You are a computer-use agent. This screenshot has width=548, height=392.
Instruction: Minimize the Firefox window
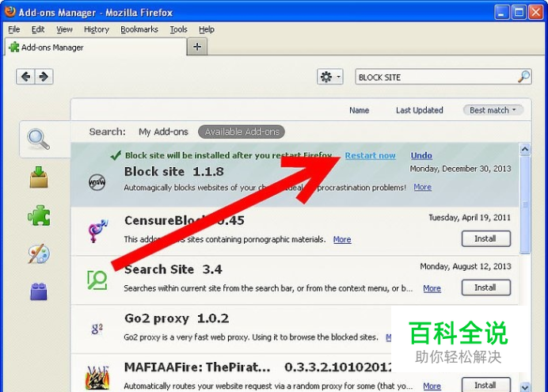502,13
